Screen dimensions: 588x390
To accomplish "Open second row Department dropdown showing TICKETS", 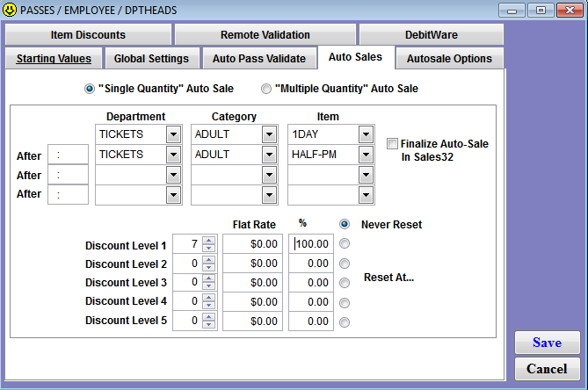I will coord(173,155).
